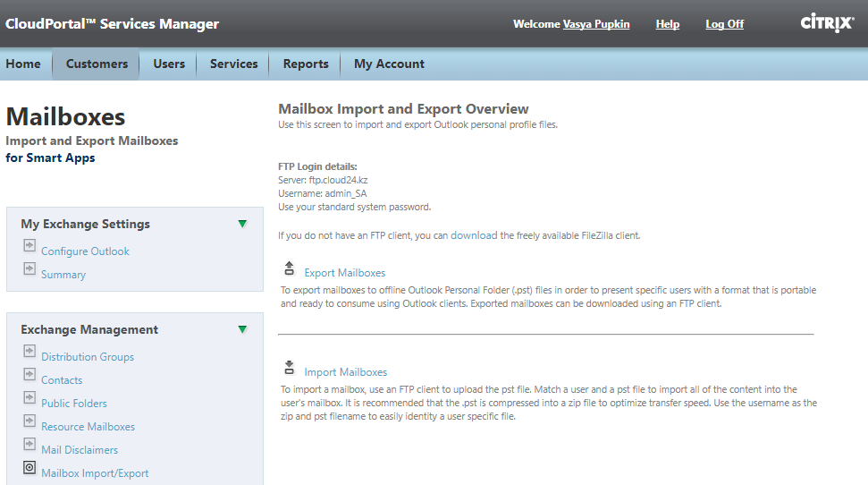Click the icon beside Configure Outlook
The height and width of the screenshot is (485, 868).
[29, 246]
